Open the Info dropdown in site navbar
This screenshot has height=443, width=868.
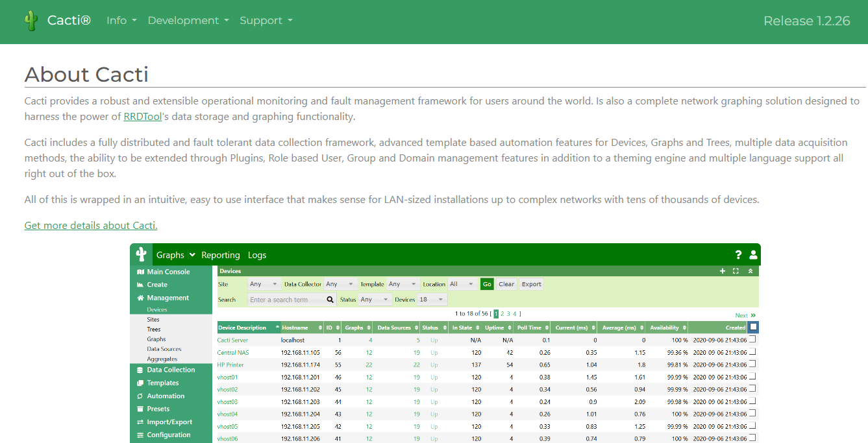click(x=121, y=21)
